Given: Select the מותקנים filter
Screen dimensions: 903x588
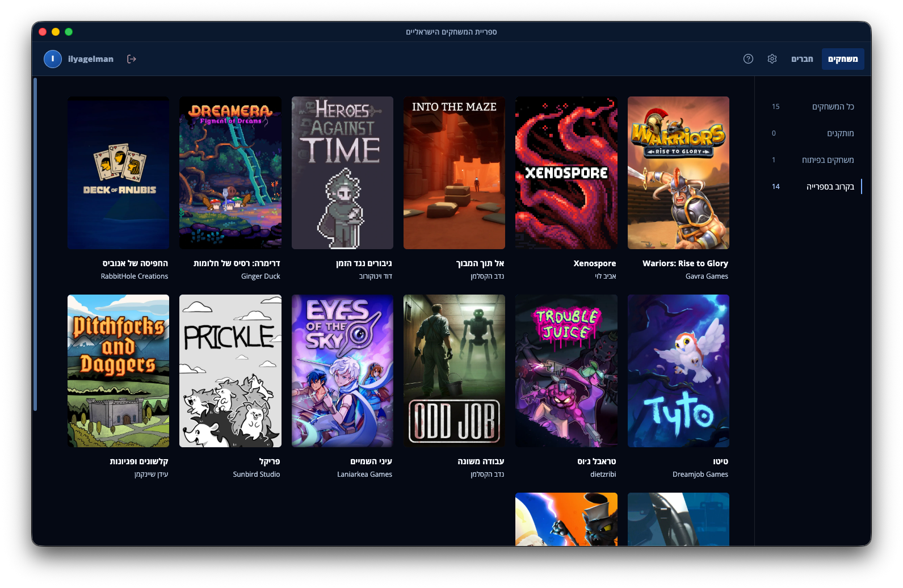Looking at the screenshot, I should (813, 133).
